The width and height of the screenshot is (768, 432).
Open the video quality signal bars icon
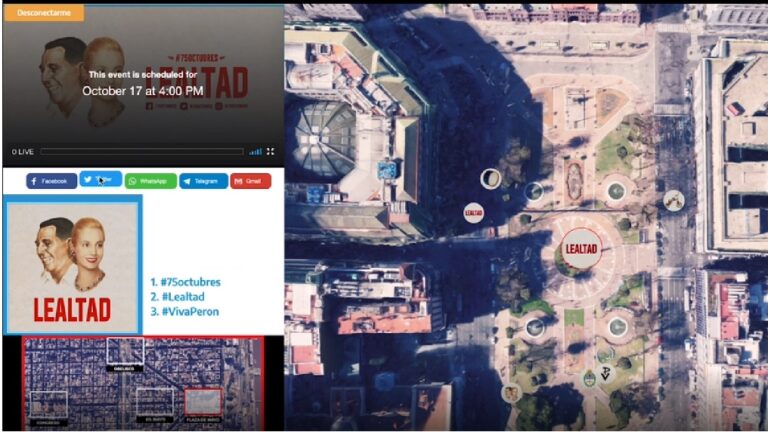tap(255, 152)
